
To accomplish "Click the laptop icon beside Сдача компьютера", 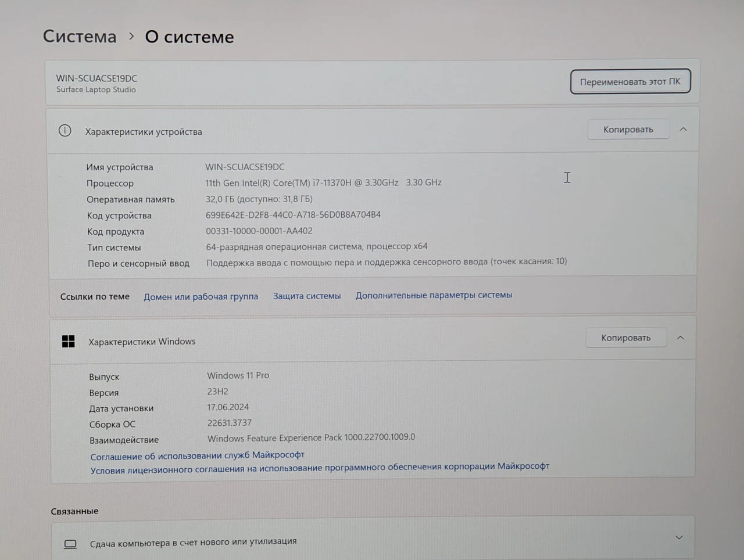I will [x=70, y=544].
